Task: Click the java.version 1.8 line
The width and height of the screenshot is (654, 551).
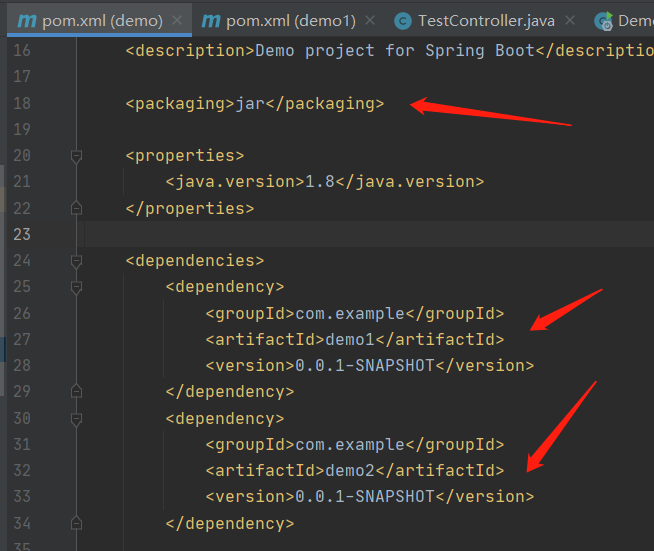Action: [324, 181]
